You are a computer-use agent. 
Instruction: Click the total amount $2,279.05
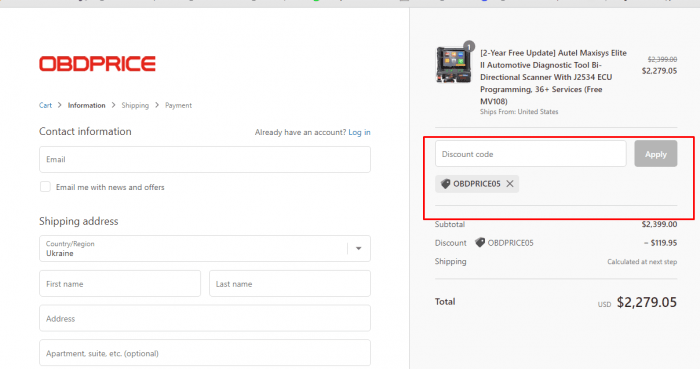coord(646,303)
